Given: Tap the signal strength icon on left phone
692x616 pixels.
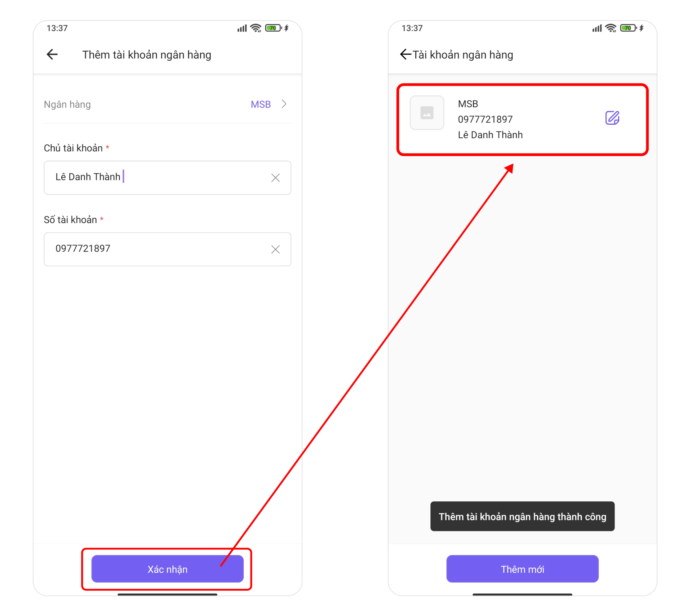Looking at the screenshot, I should (242, 28).
